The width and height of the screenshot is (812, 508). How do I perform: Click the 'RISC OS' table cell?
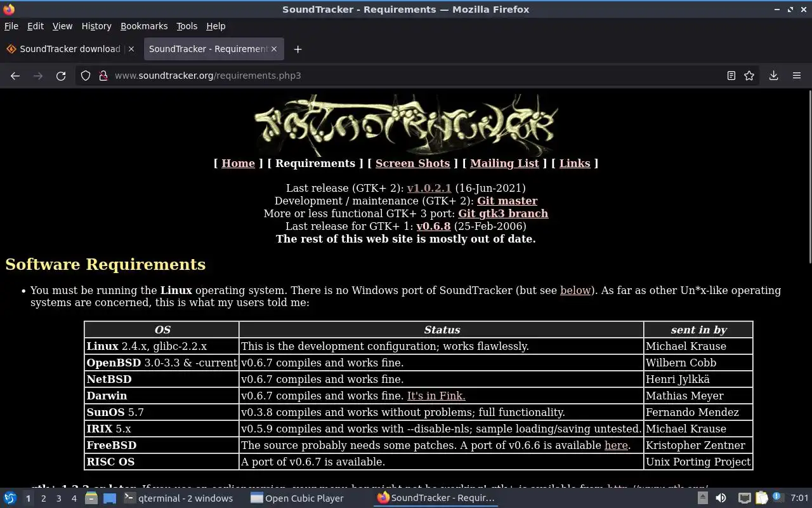tap(162, 462)
